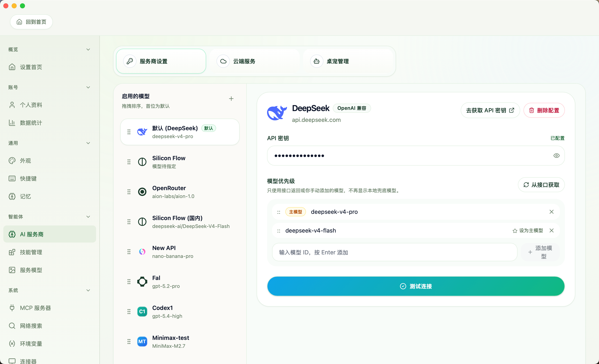599x364 pixels.
Task: Select the New API provider entry
Action: tap(180, 252)
